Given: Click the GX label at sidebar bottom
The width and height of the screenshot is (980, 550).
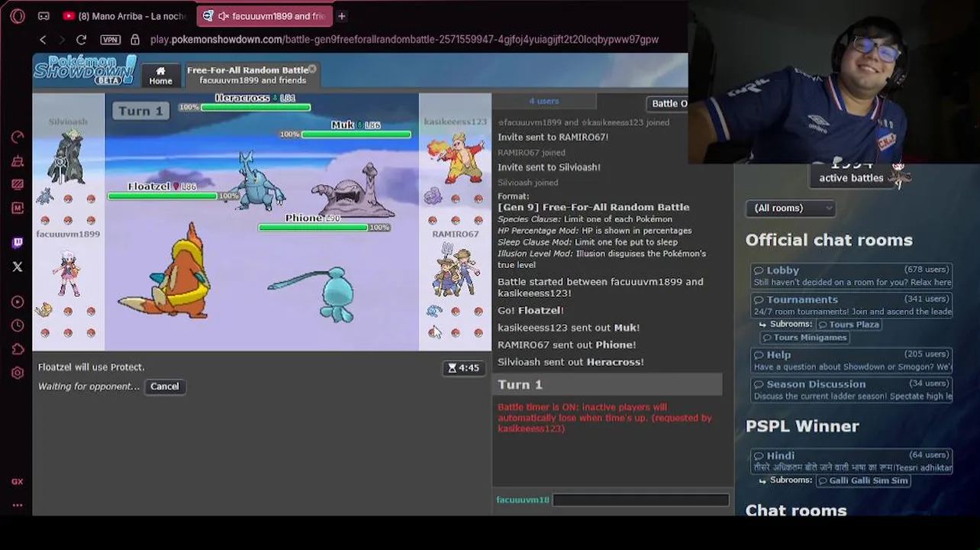Looking at the screenshot, I should coord(18,481).
